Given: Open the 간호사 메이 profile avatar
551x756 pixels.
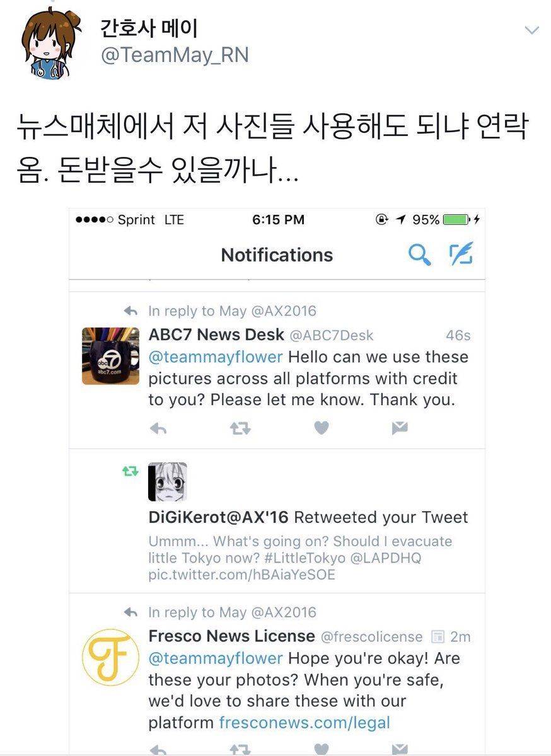Looking at the screenshot, I should [52, 45].
